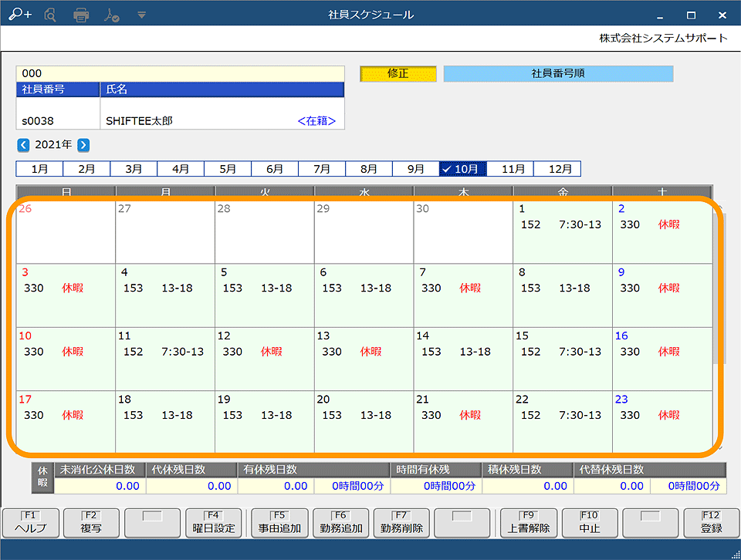741x560 pixels.
Task: Click the 社員番号順 sort order button
Action: 558,74
